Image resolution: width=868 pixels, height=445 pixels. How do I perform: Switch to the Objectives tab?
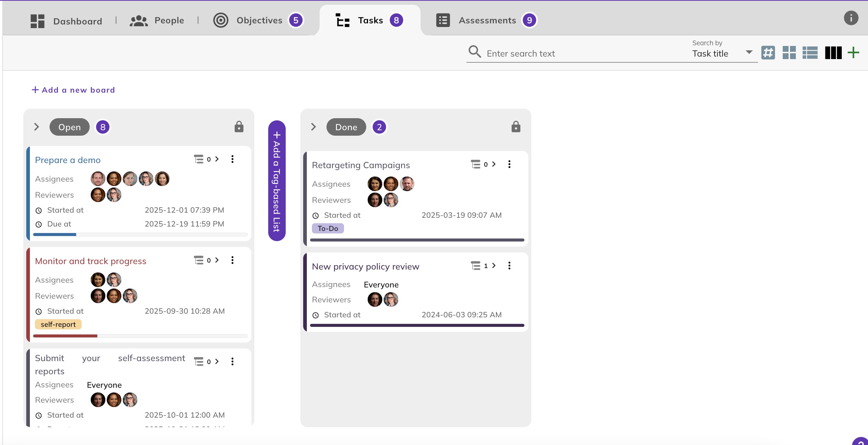pos(259,20)
